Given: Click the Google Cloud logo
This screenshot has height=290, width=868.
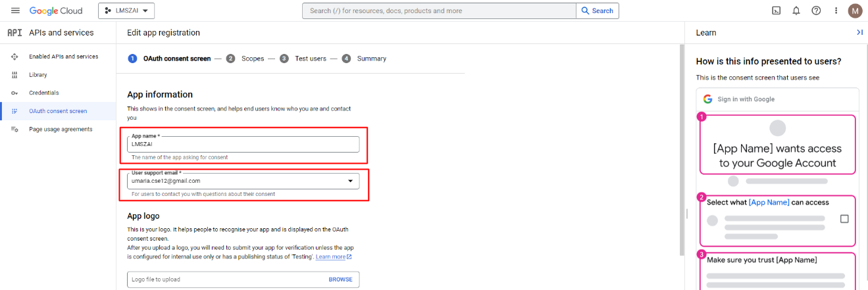Looking at the screenshot, I should coord(56,11).
